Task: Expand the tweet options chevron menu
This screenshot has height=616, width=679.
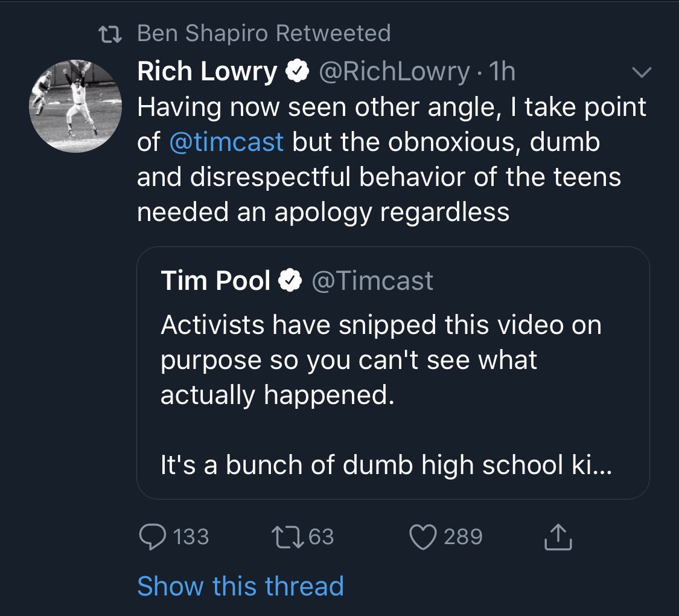Action: pos(642,72)
